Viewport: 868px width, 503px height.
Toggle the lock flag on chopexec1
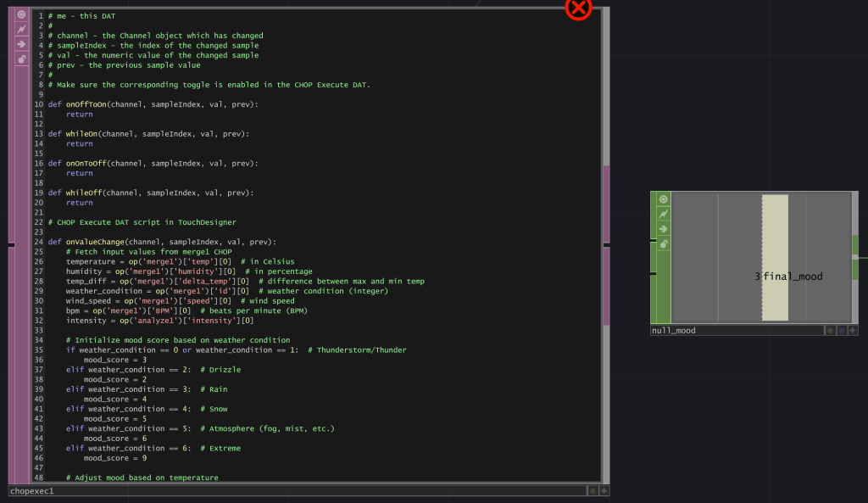21,59
